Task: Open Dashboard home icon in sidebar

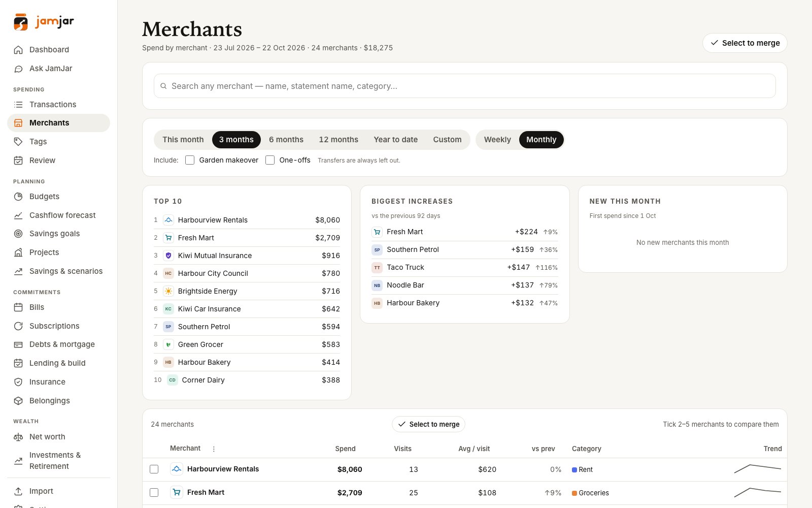Action: point(18,50)
